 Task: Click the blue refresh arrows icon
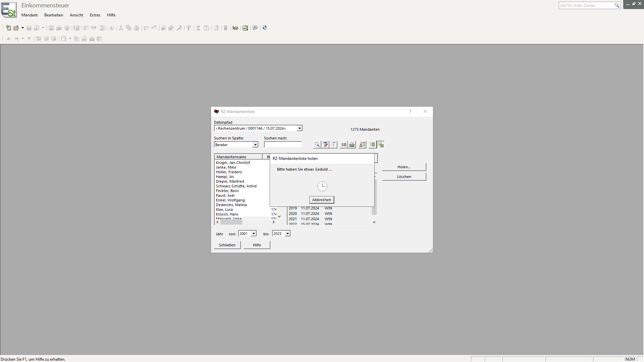pos(265,28)
